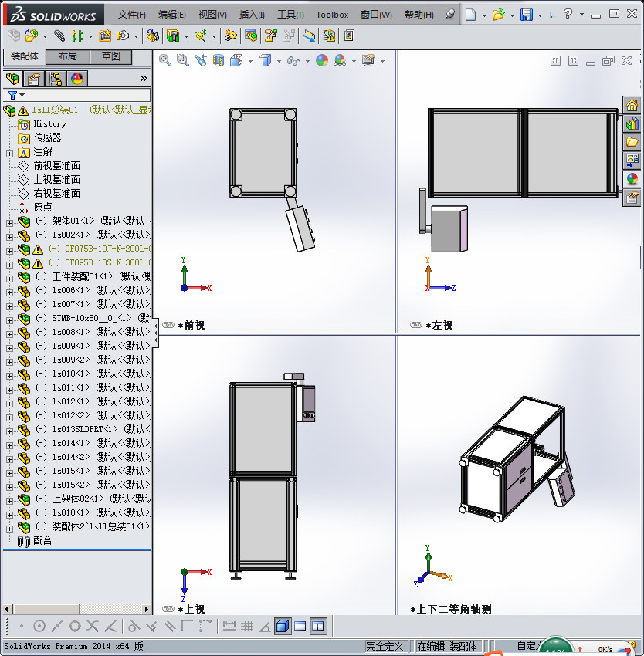Click the Bill of Materials icon
This screenshot has height=656, width=644.
pos(251,36)
